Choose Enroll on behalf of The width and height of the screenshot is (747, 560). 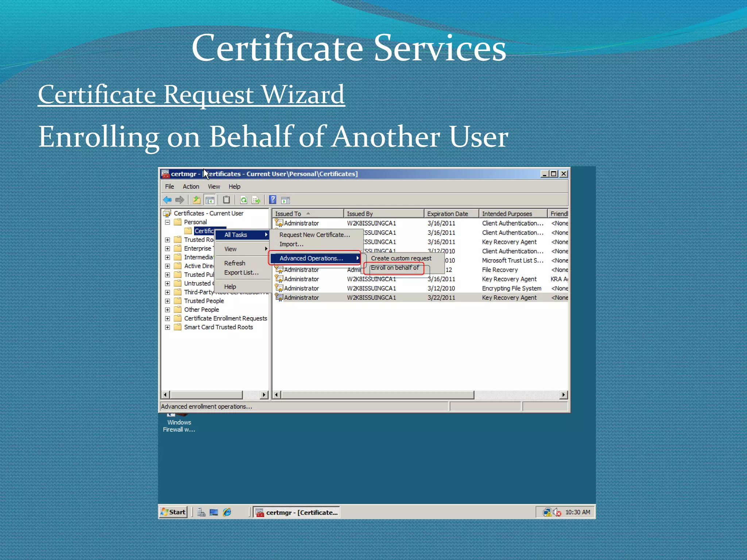point(395,268)
